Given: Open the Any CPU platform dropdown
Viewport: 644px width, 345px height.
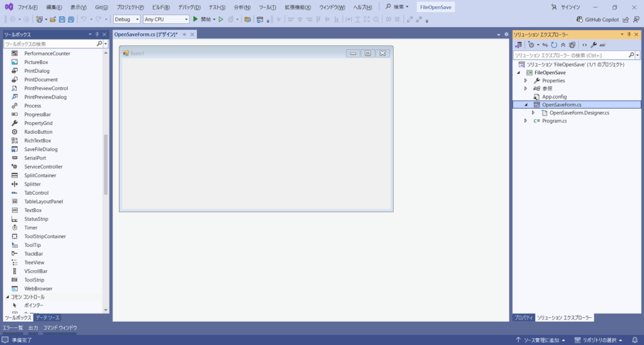Looking at the screenshot, I should click(165, 19).
